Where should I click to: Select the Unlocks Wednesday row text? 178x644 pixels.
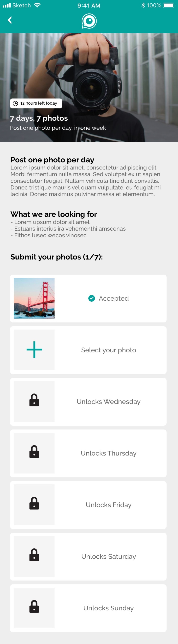pos(109,402)
